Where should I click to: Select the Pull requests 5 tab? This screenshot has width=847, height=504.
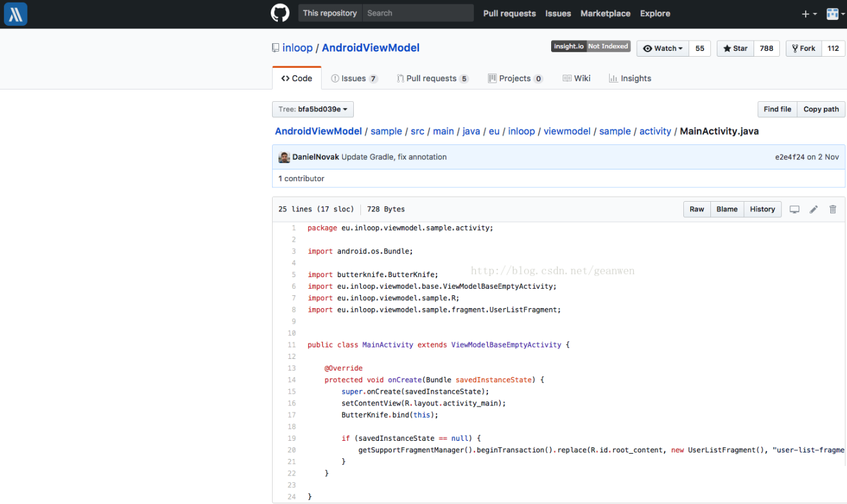tap(432, 78)
